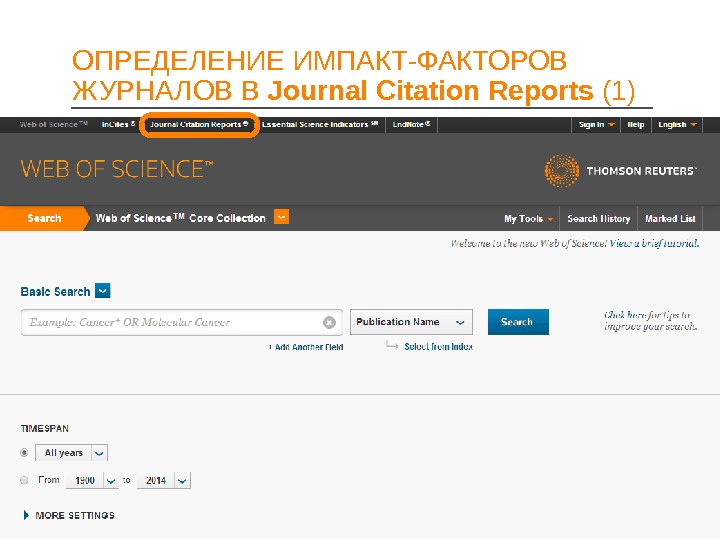Click the blue Search button
720x540 pixels.
click(x=518, y=322)
